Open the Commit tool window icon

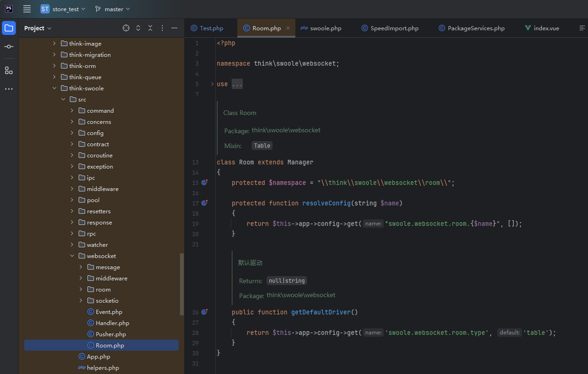pos(9,47)
